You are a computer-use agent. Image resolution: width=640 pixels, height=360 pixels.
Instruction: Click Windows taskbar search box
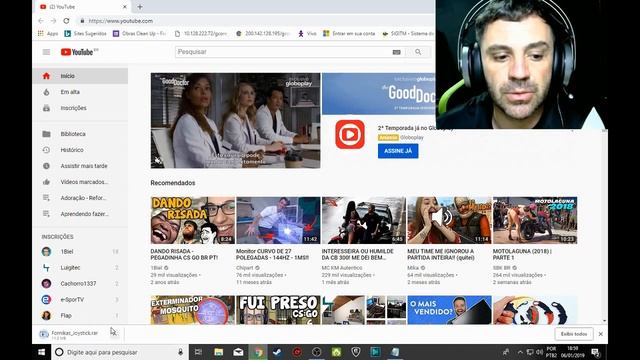tap(120, 352)
